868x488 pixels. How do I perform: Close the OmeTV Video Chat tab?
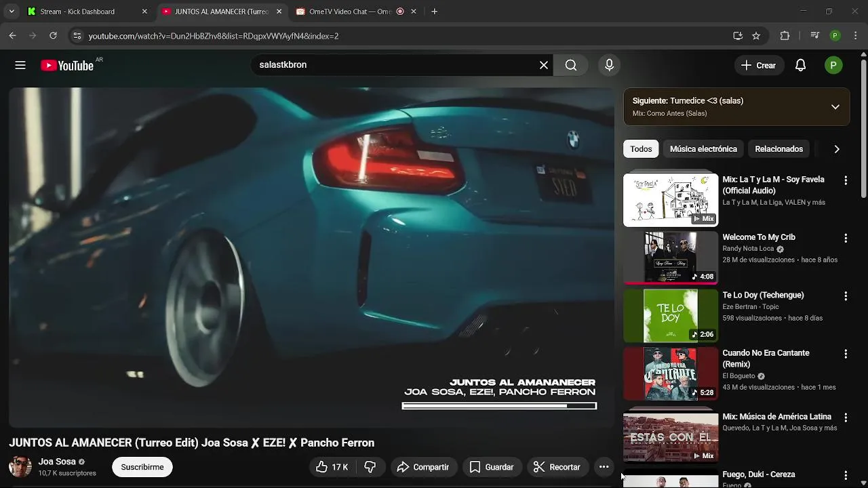click(414, 12)
